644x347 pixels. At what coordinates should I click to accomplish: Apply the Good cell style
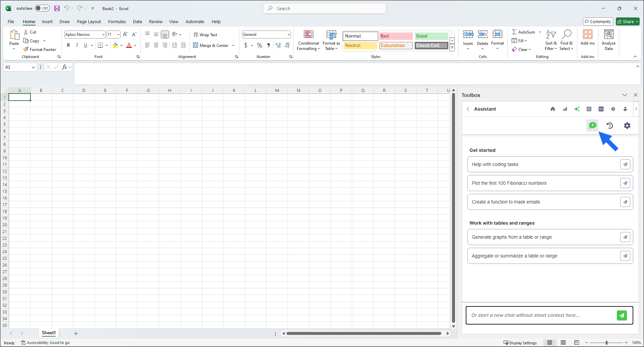[x=431, y=36]
